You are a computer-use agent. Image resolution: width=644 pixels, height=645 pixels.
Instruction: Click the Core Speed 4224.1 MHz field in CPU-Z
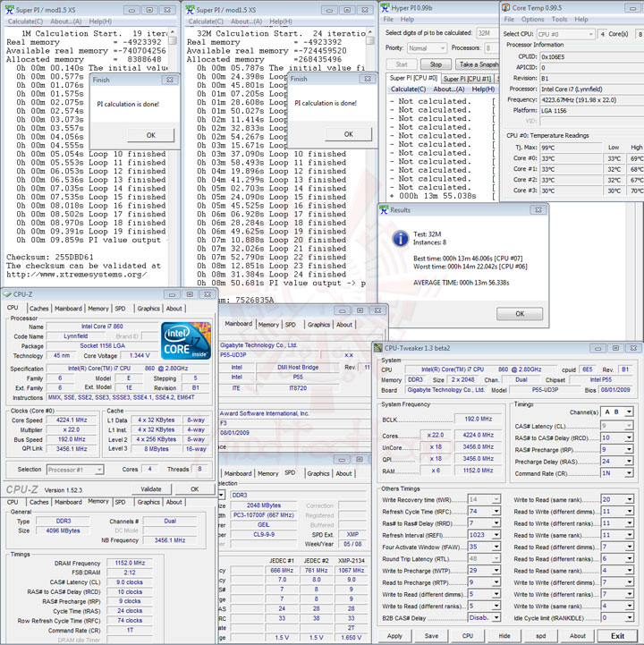click(72, 420)
